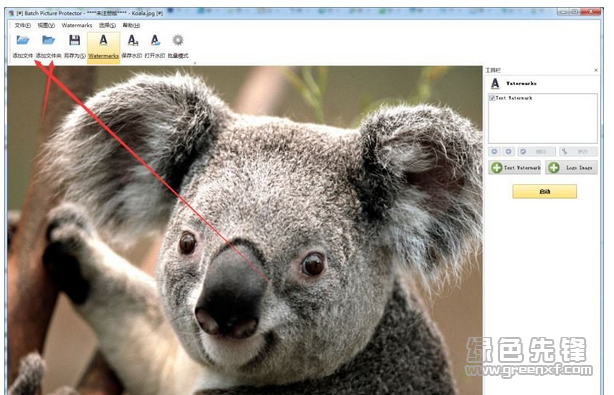Image resolution: width=614 pixels, height=395 pixels.
Task: Move the watermark down with the down-arrow button
Action: click(x=509, y=152)
